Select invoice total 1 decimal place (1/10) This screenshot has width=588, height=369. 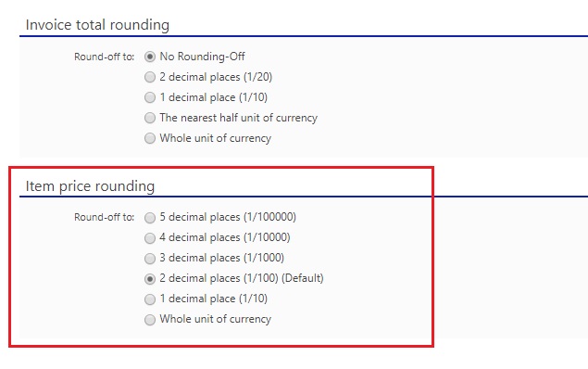(150, 97)
